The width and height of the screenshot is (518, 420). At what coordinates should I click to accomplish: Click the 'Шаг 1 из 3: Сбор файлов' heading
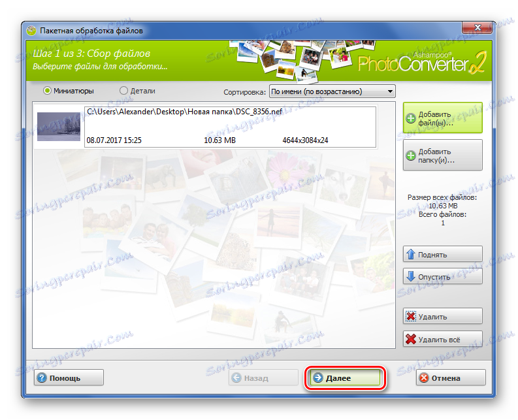tap(91, 54)
